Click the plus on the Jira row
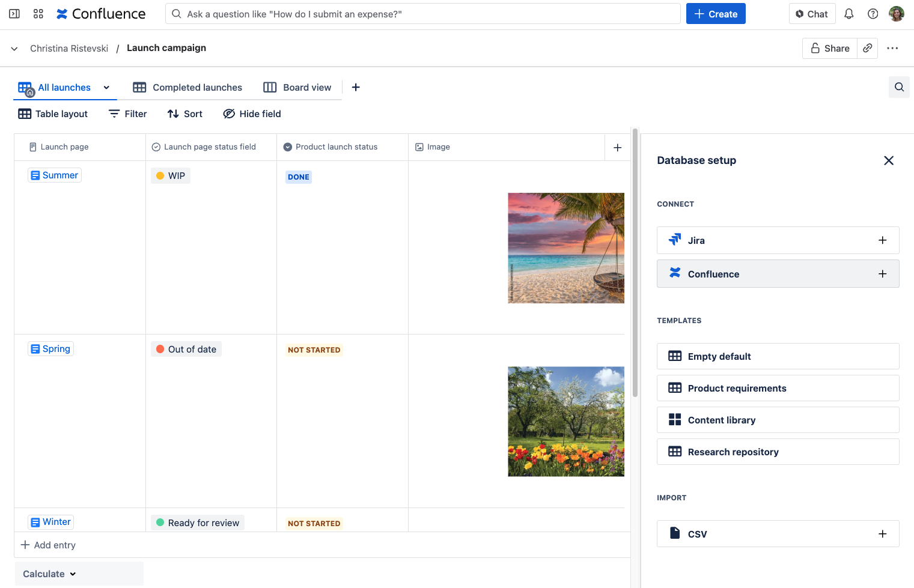Screen dimensions: 914x588 [x=883, y=240]
